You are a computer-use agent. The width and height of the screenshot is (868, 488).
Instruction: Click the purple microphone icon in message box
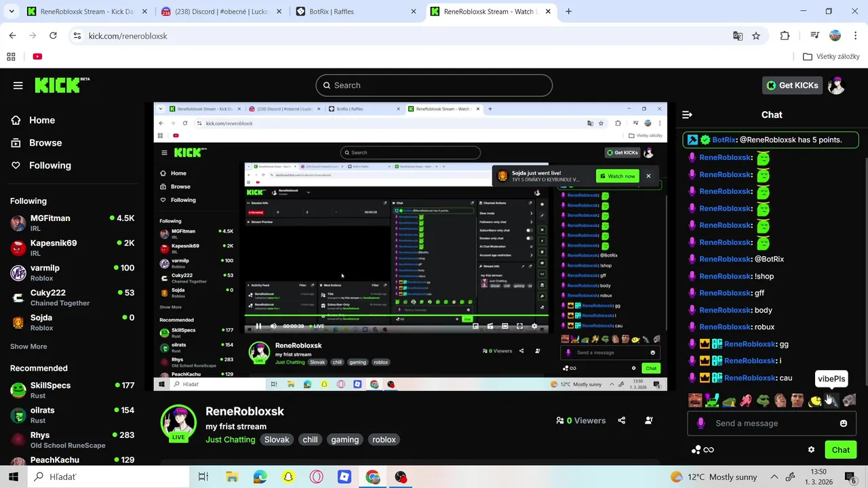point(701,424)
